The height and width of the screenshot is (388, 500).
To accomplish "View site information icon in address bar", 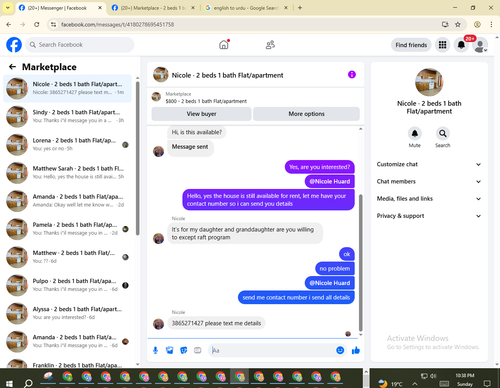I will point(53,24).
